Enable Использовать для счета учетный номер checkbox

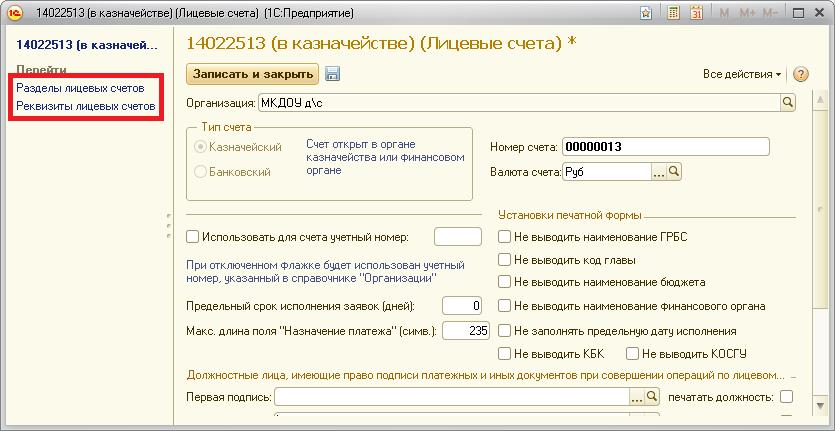(x=192, y=237)
